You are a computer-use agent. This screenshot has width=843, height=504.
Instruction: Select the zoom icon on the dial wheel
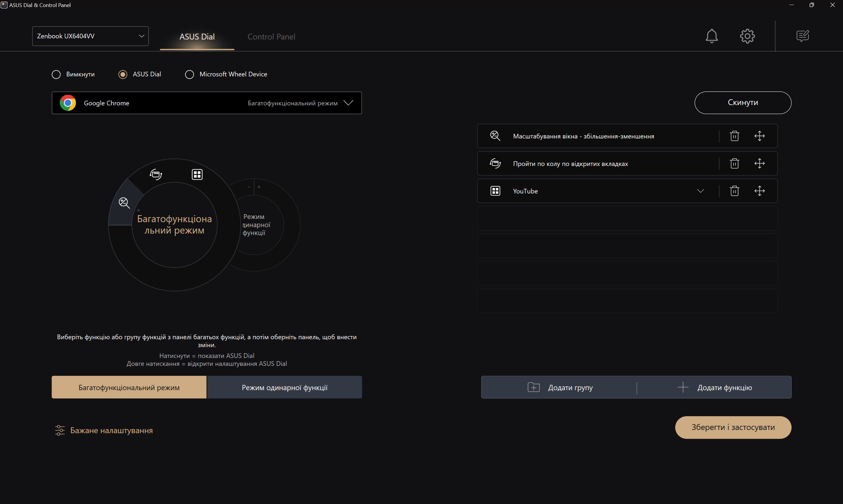(x=124, y=203)
